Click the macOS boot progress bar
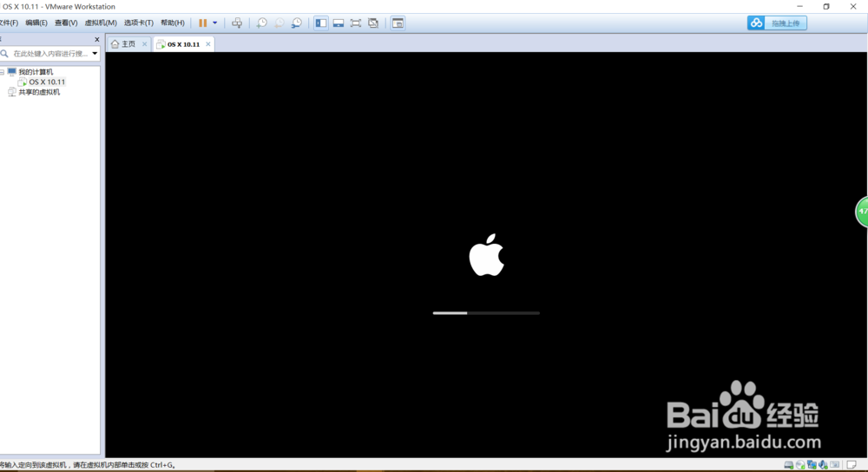Image resolution: width=868 pixels, height=472 pixels. (486, 313)
